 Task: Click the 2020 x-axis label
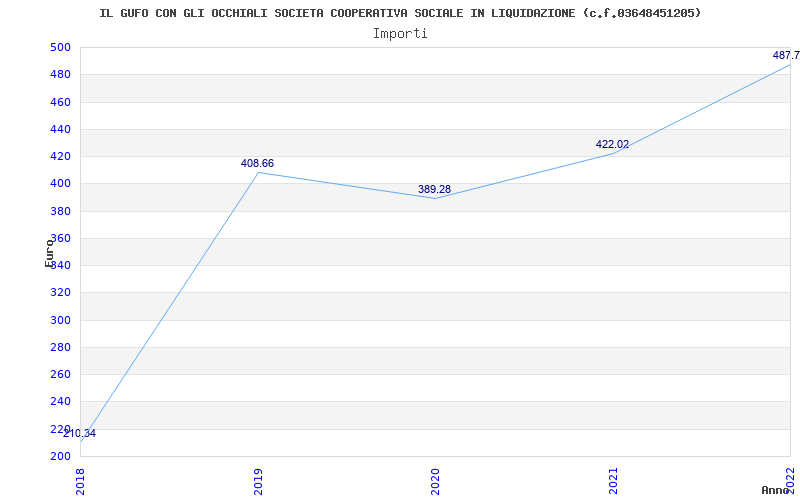pos(436,481)
